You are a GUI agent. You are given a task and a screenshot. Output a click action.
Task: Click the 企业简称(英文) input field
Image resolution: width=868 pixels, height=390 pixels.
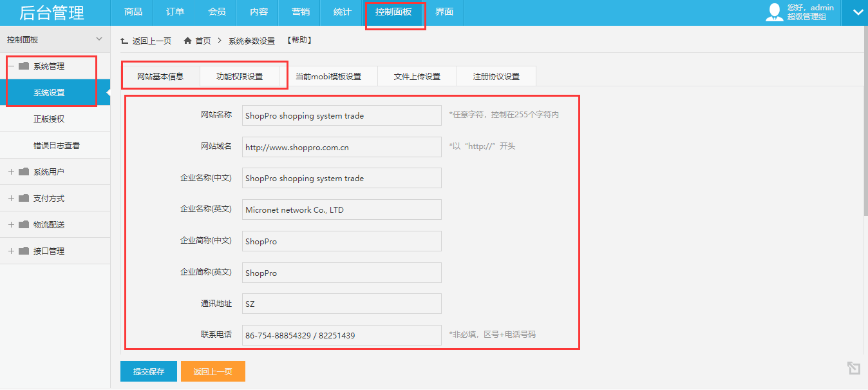[x=342, y=273]
